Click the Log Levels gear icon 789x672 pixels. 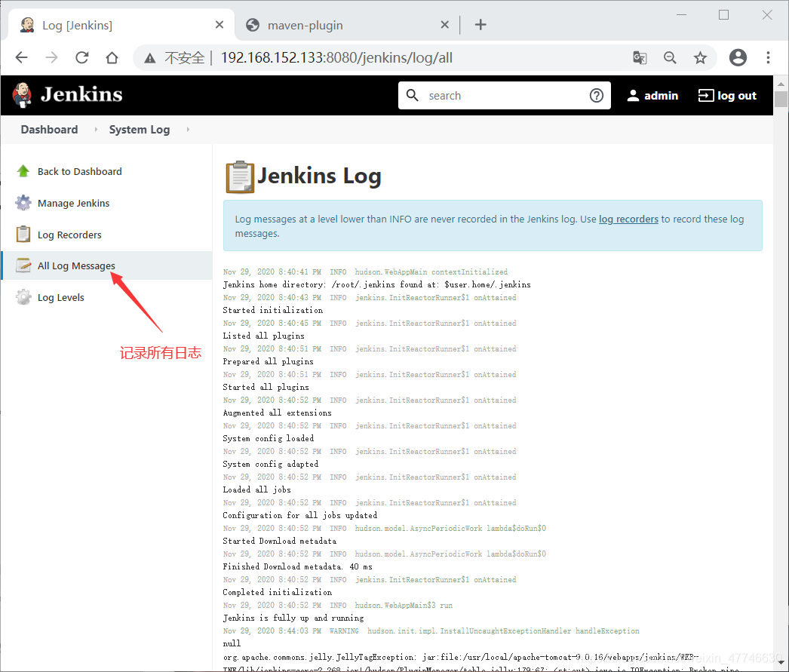(x=23, y=297)
